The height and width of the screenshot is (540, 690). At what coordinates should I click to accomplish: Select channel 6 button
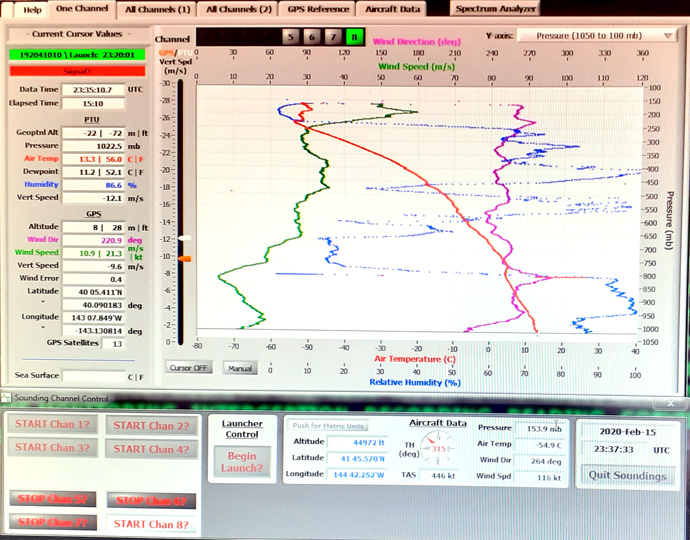(x=312, y=37)
